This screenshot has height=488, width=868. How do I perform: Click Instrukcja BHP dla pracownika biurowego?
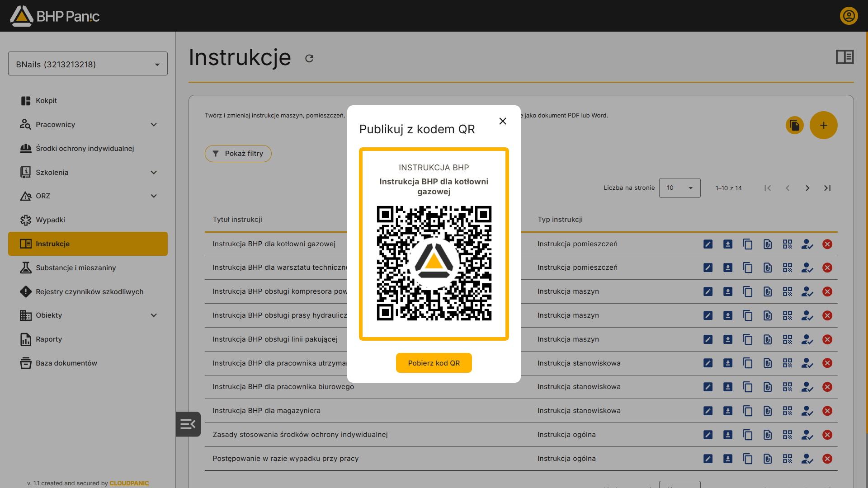pos(283,387)
